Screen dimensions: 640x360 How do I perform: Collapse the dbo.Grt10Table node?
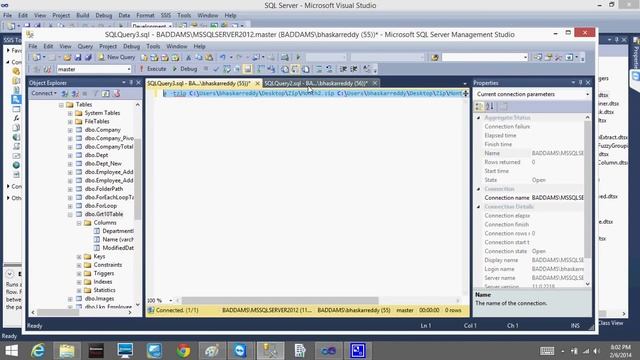(x=70, y=214)
